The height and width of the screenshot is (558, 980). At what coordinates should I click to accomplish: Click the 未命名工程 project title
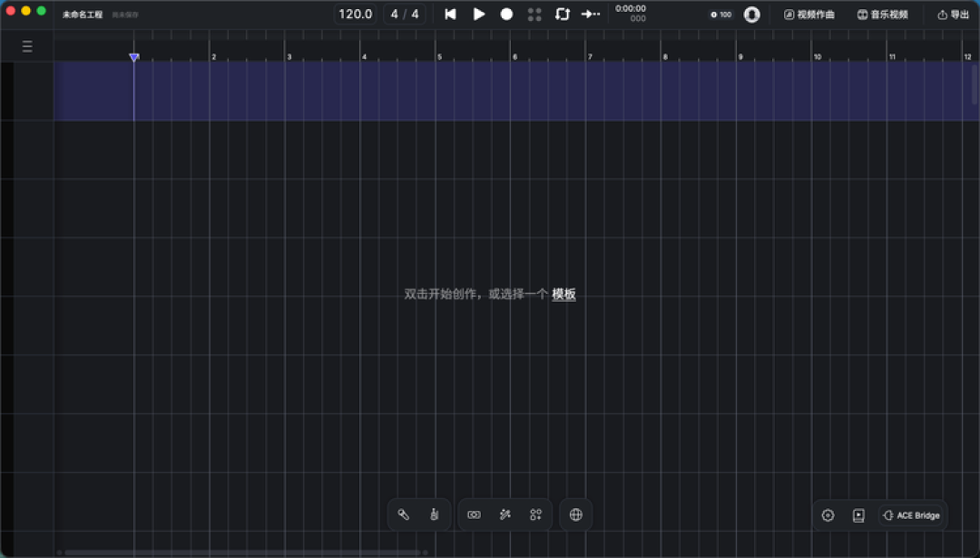click(x=83, y=15)
